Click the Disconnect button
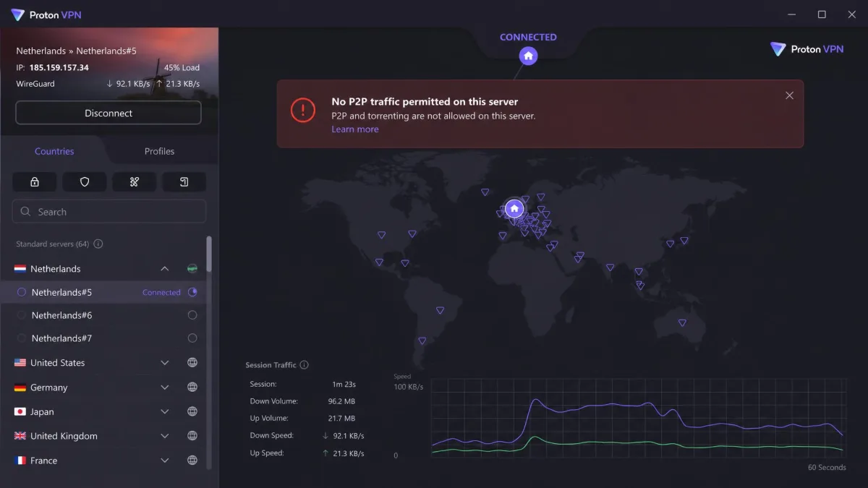The width and height of the screenshot is (868, 488). point(109,113)
